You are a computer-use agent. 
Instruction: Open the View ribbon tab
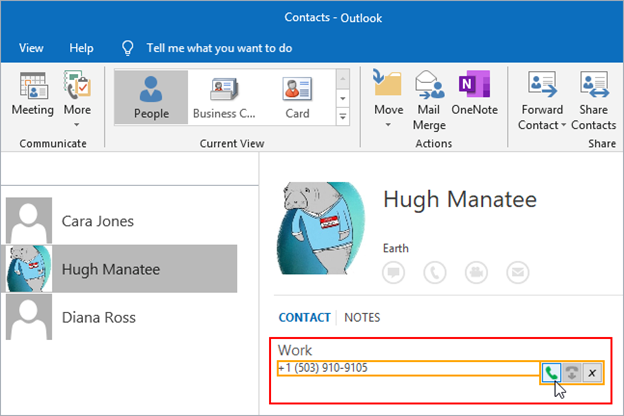pos(31,48)
